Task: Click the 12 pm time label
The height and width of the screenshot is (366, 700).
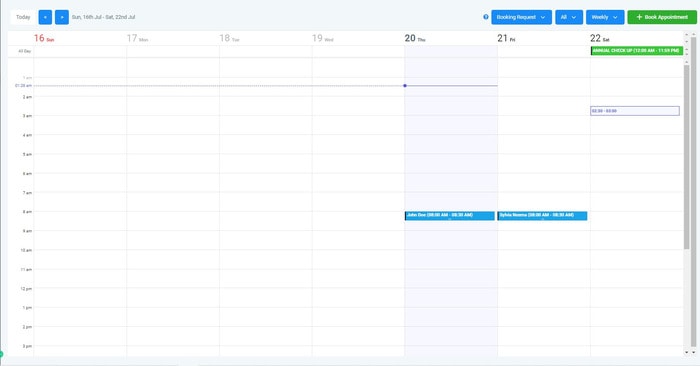Action: tap(26, 289)
